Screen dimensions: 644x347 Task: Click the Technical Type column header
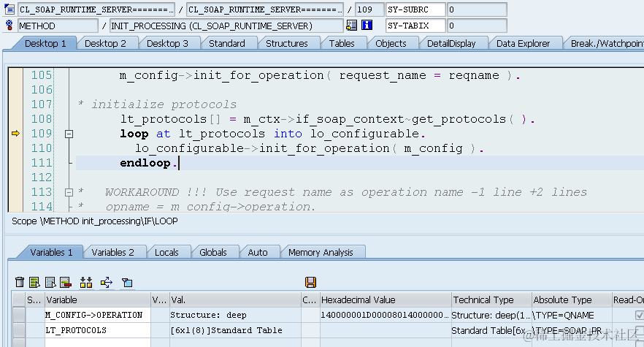pyautogui.click(x=491, y=300)
